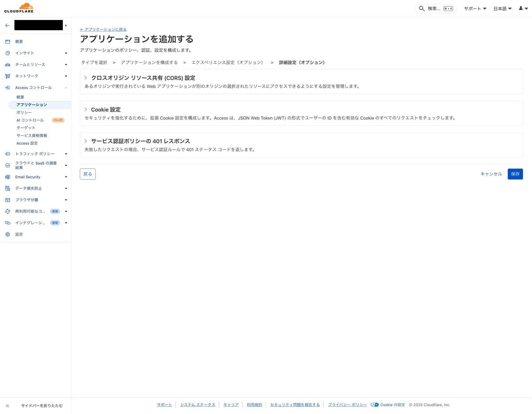532x414 pixels.
Task: Click the インサイト clock icon
Action: (8, 53)
